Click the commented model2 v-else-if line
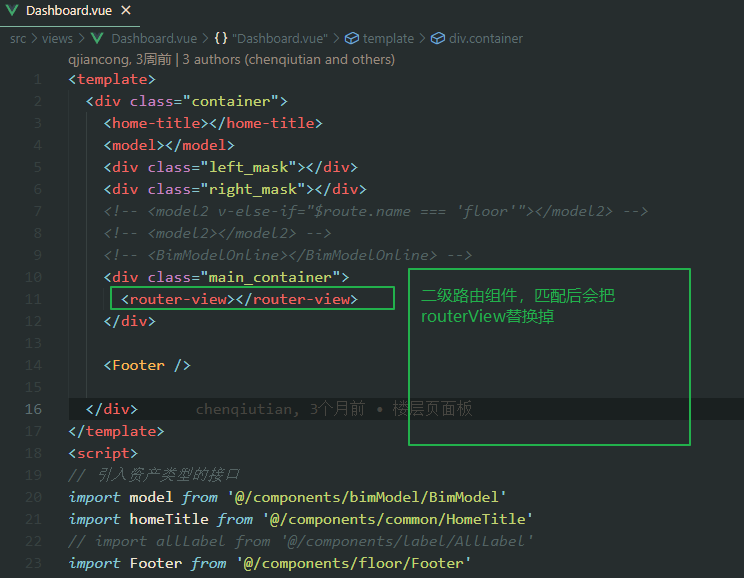This screenshot has width=744, height=578. pos(376,211)
